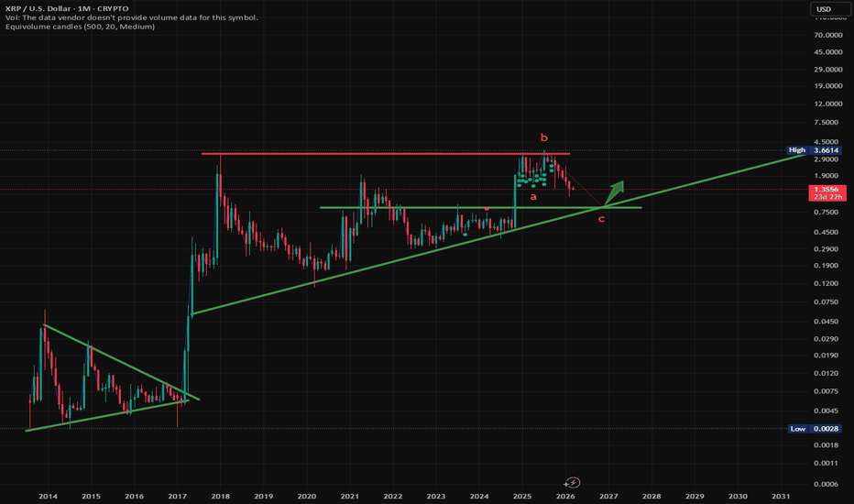Viewport: 854px width, 504px height.
Task: Click the 2024 label on time axis
Action: click(479, 496)
